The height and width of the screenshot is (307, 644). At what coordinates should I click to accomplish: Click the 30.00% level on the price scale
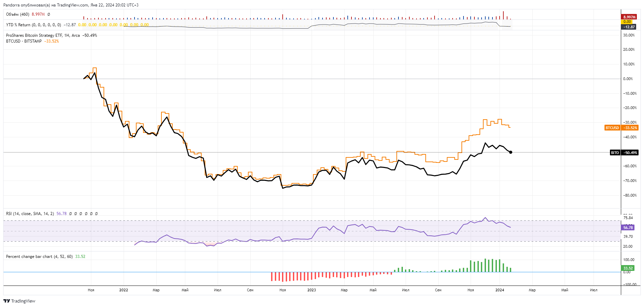click(x=629, y=35)
